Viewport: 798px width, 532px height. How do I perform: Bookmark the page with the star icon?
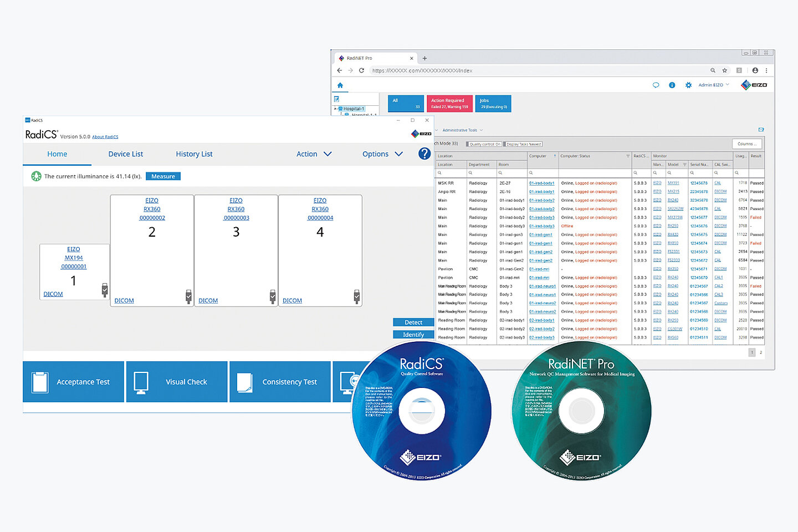724,70
